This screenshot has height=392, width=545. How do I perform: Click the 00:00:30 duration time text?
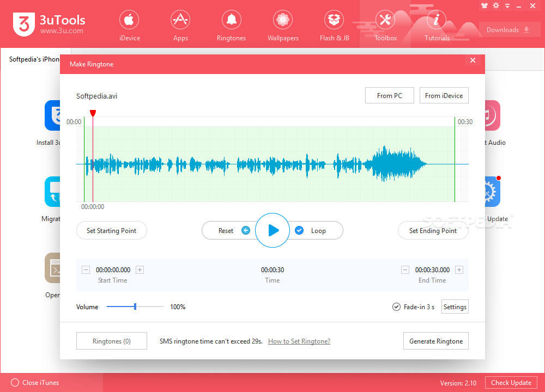click(x=272, y=270)
